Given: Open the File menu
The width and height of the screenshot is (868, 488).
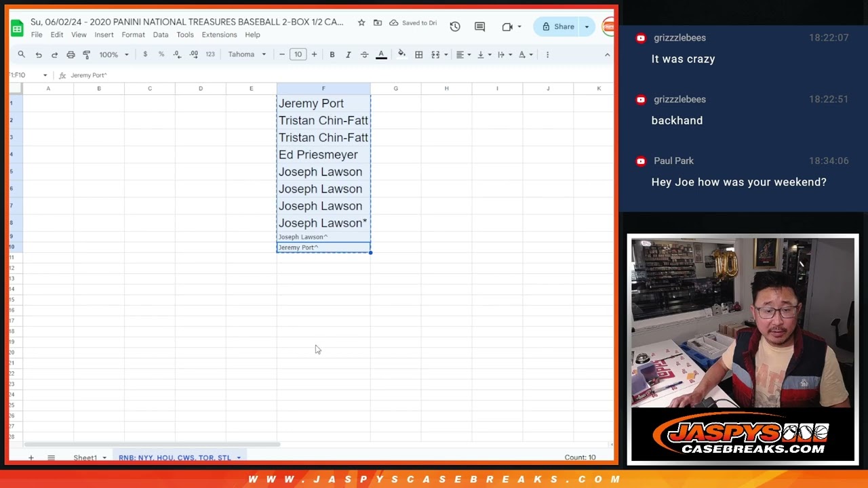Looking at the screenshot, I should 37,35.
